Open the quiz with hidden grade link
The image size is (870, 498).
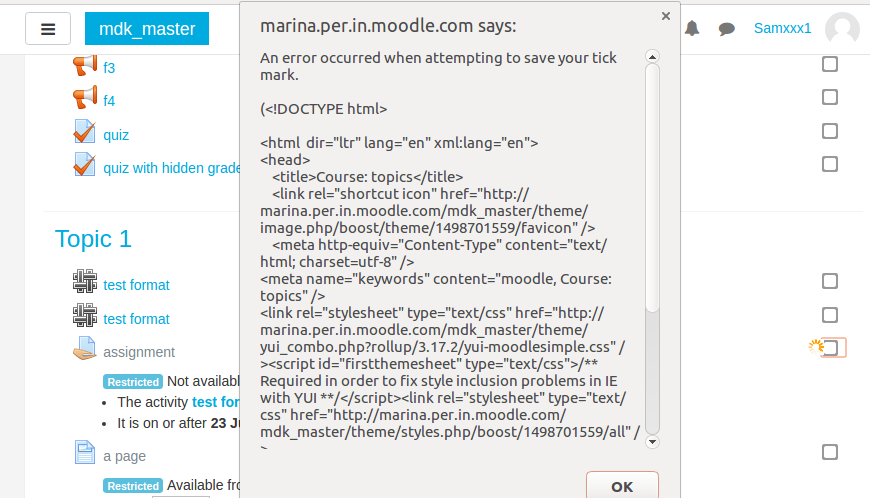pos(171,168)
